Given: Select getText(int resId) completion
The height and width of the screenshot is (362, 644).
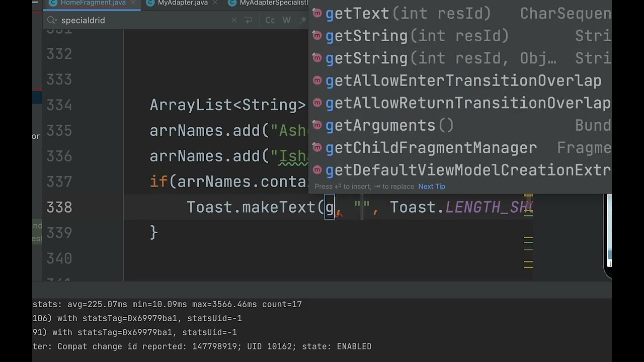Looking at the screenshot, I should (x=460, y=14).
